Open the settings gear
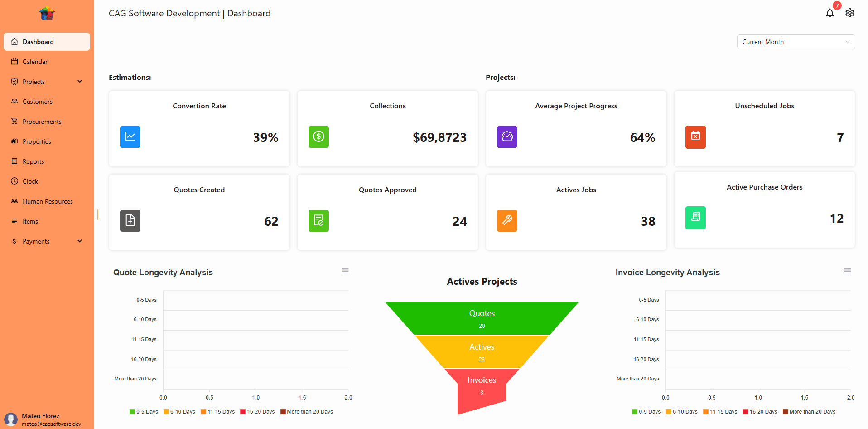 (x=850, y=13)
